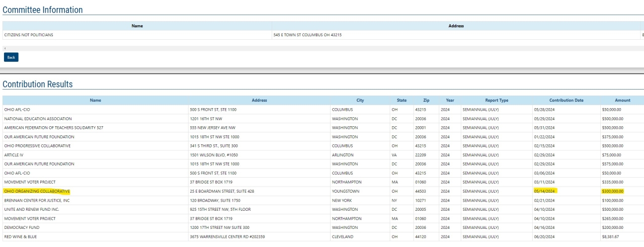Click the CLEVELAND city cell

tap(343, 236)
